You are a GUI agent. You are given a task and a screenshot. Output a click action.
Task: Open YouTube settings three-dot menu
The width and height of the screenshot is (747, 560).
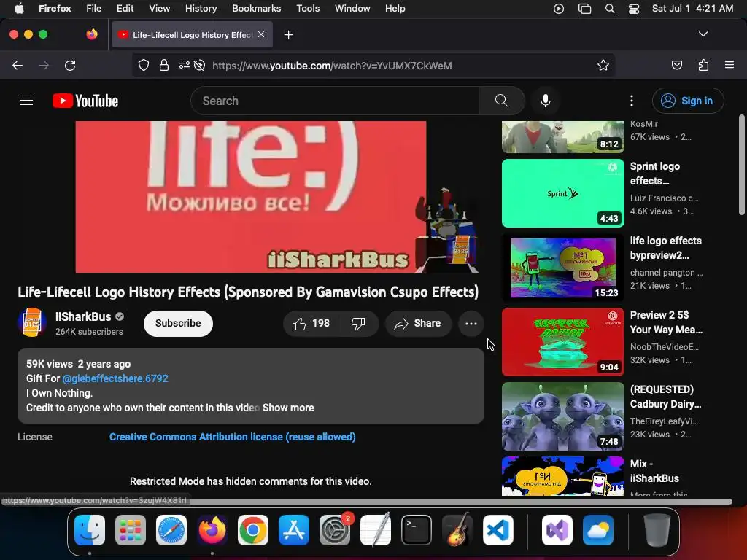pos(632,101)
